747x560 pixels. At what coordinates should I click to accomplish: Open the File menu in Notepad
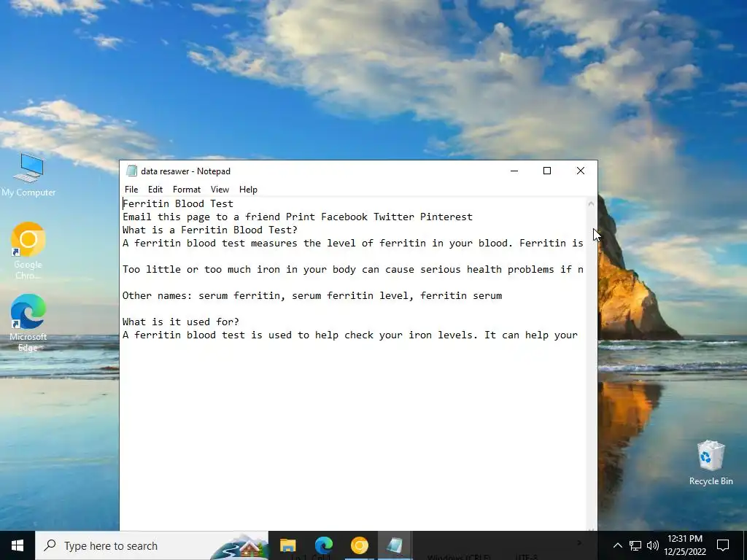click(131, 190)
